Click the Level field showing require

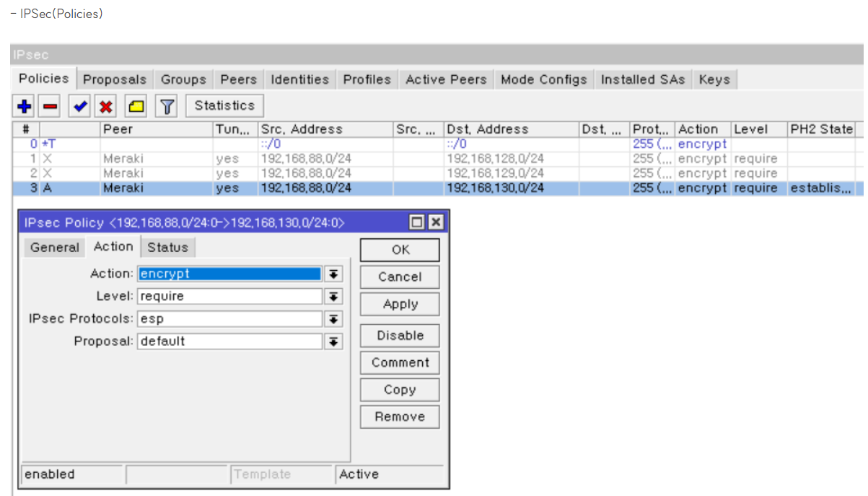tap(229, 297)
